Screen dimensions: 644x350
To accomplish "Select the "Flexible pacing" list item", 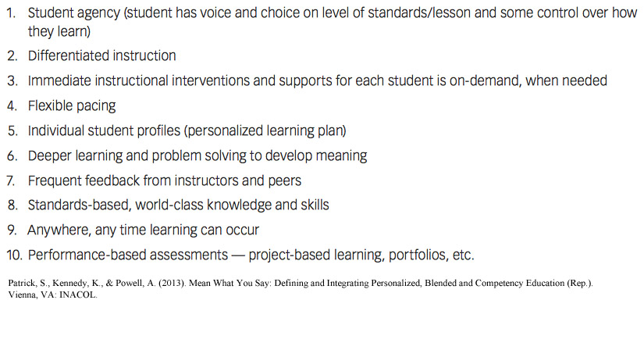I will coord(72,106).
